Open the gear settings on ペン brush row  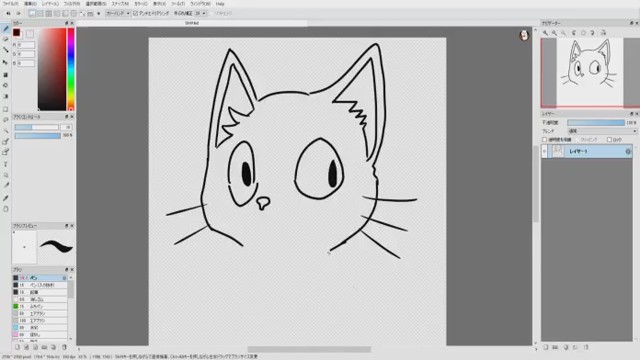coord(64,278)
